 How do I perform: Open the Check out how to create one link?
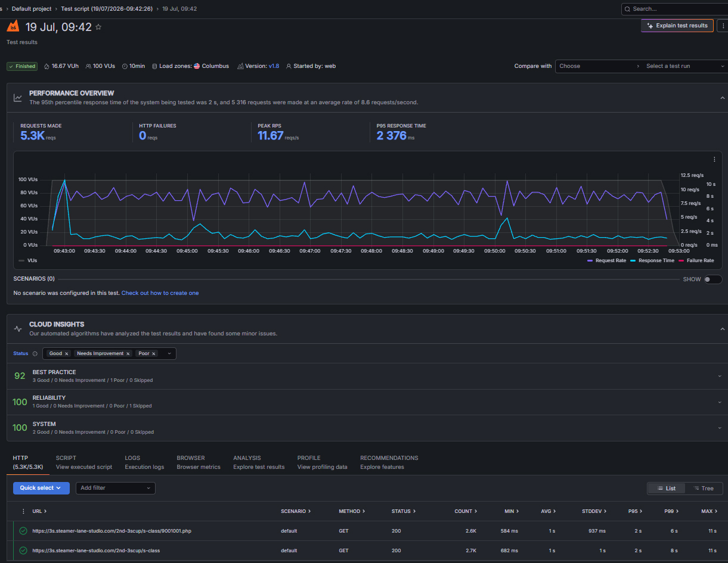(160, 293)
